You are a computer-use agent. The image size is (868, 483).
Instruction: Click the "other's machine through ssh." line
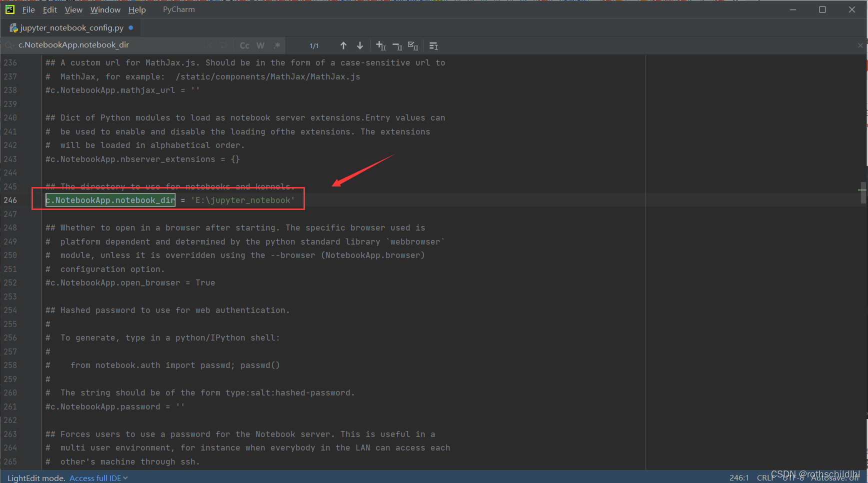click(122, 461)
